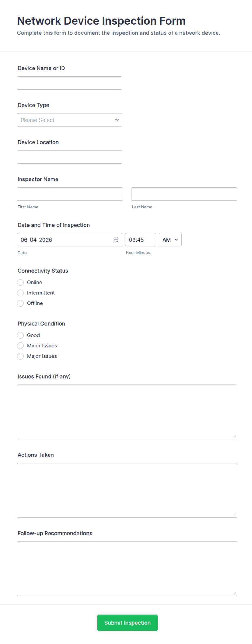The height and width of the screenshot is (644, 252).
Task: Click the inspector First Name field
Action: (70, 194)
